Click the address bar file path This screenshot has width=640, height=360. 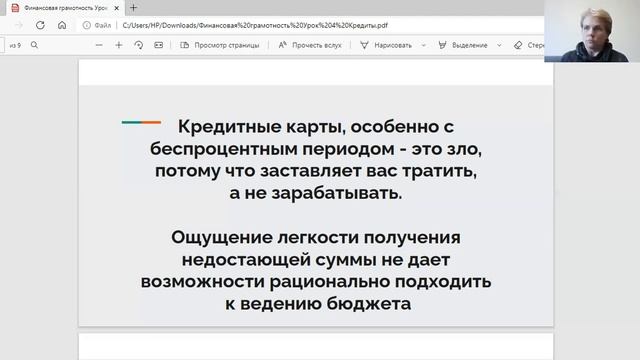point(255,25)
